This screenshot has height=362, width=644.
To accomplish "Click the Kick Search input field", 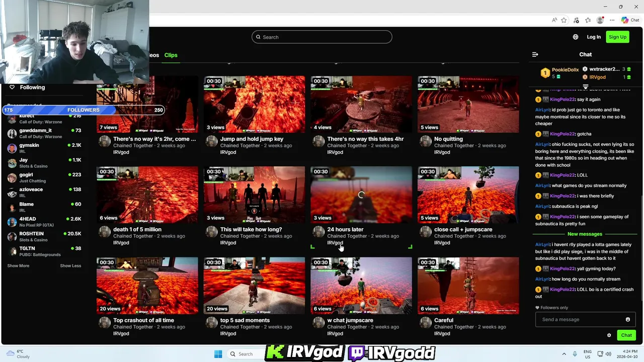I will (x=322, y=37).
